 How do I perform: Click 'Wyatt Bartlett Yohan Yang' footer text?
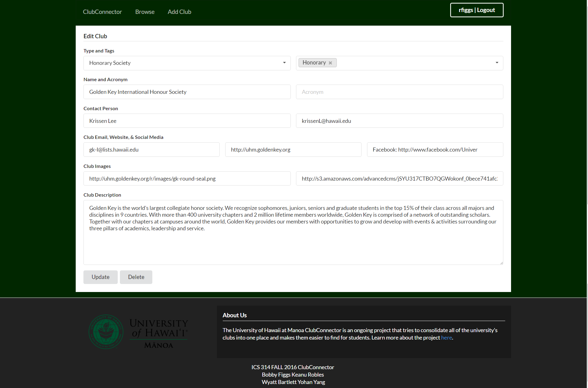point(293,382)
